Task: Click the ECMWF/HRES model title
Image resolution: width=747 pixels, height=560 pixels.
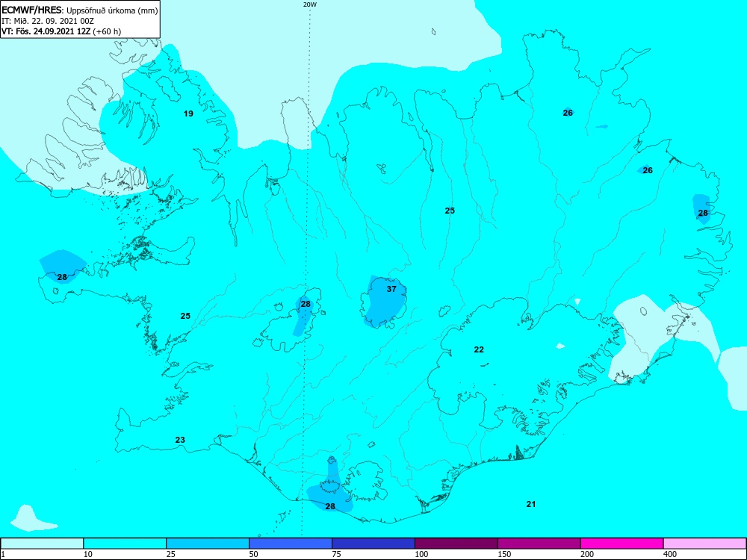Action: (32, 10)
